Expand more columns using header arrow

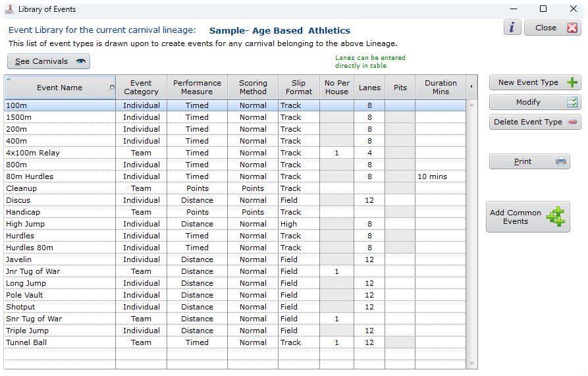[x=471, y=87]
